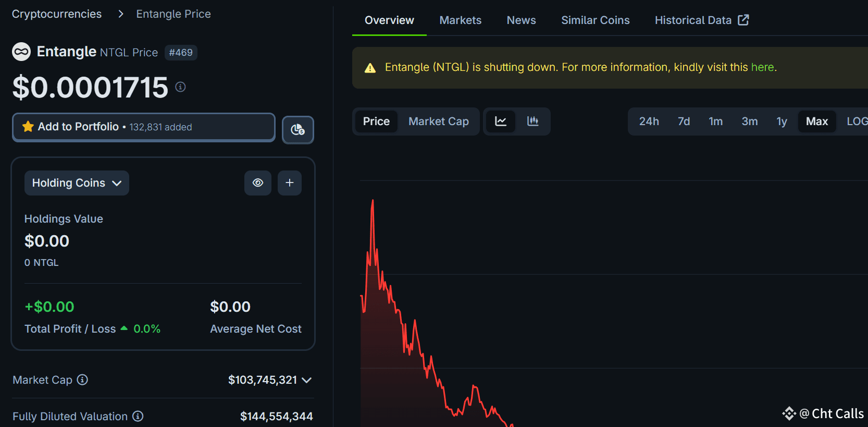Switch to candlestick chart view icon
Screen dimensions: 868x427
pyautogui.click(x=533, y=121)
